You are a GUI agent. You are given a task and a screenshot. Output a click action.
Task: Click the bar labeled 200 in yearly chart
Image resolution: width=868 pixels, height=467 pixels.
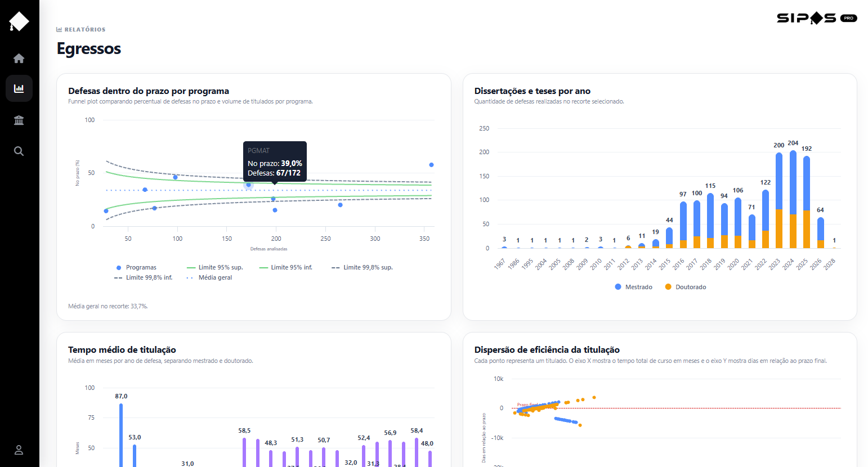[779, 200]
